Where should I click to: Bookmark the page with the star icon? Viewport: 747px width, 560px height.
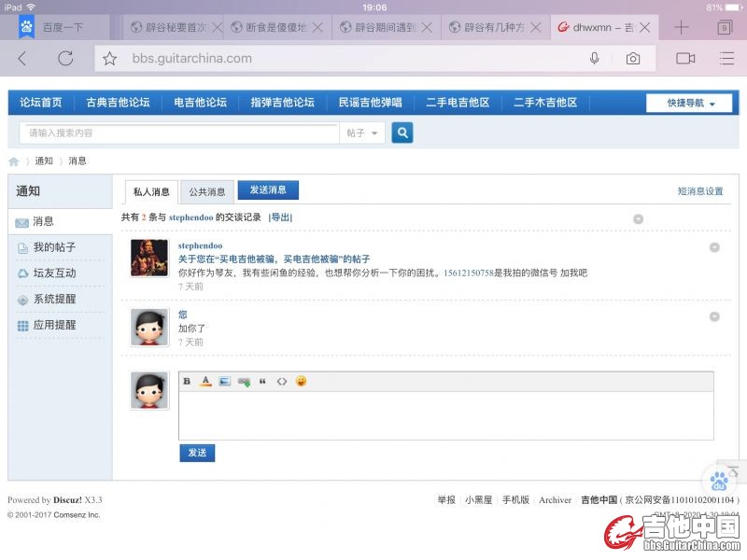click(110, 58)
